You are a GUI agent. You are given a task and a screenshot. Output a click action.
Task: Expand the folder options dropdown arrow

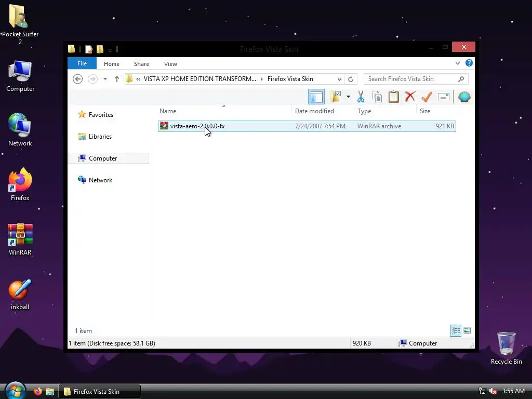348,97
